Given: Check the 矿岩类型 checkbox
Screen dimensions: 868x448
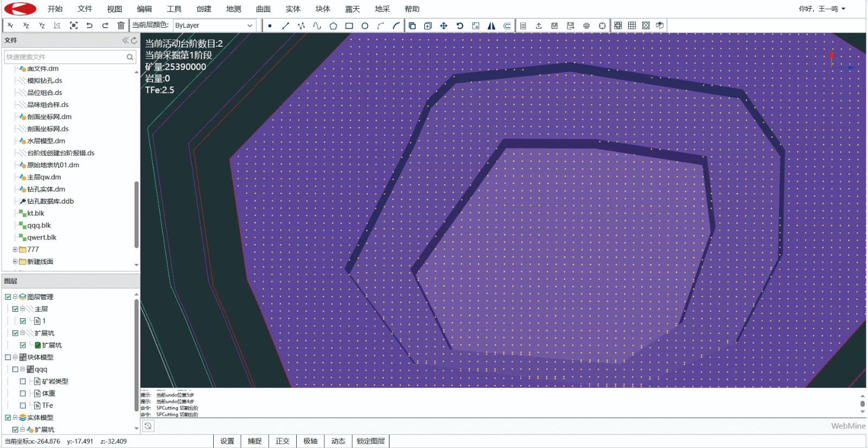Looking at the screenshot, I should tap(23, 381).
